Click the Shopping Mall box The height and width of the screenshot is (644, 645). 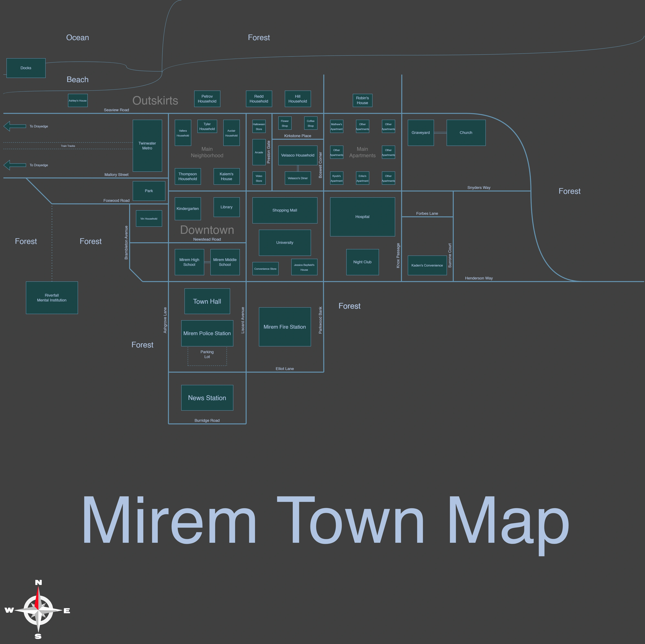(x=285, y=210)
